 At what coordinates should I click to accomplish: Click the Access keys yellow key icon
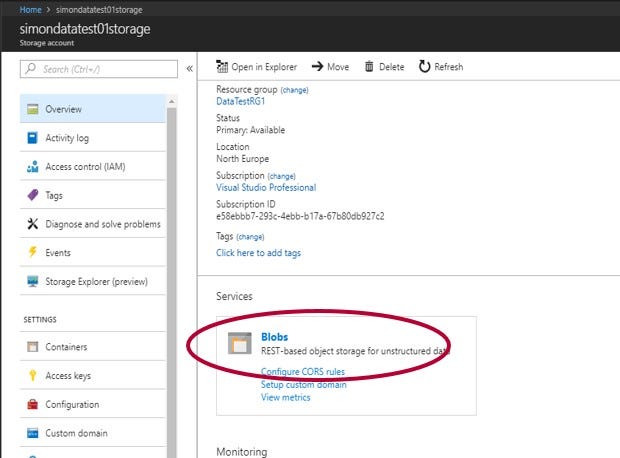(x=32, y=375)
